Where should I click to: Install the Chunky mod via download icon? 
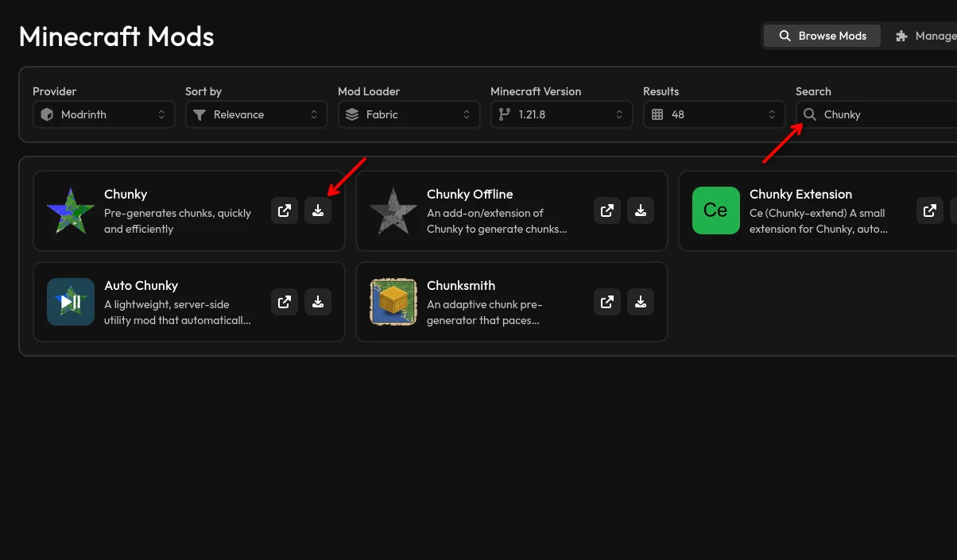pyautogui.click(x=318, y=210)
